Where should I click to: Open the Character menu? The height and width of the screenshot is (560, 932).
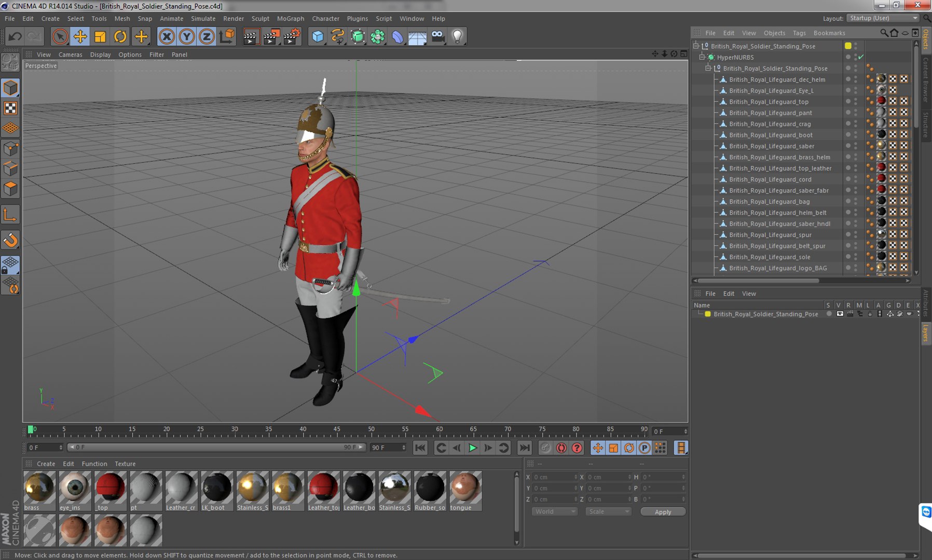point(325,18)
